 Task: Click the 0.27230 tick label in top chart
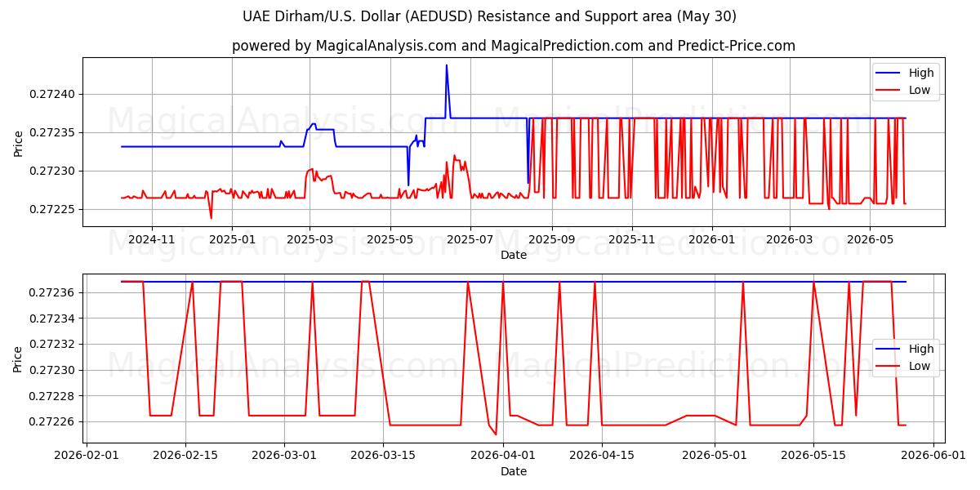pyautogui.click(x=51, y=171)
